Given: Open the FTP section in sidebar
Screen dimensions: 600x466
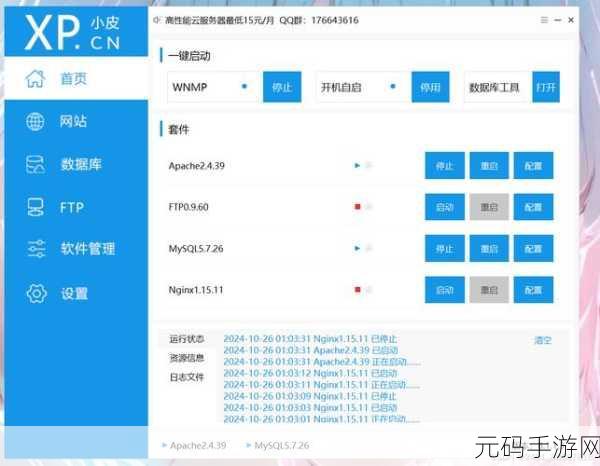Looking at the screenshot, I should tap(76, 207).
